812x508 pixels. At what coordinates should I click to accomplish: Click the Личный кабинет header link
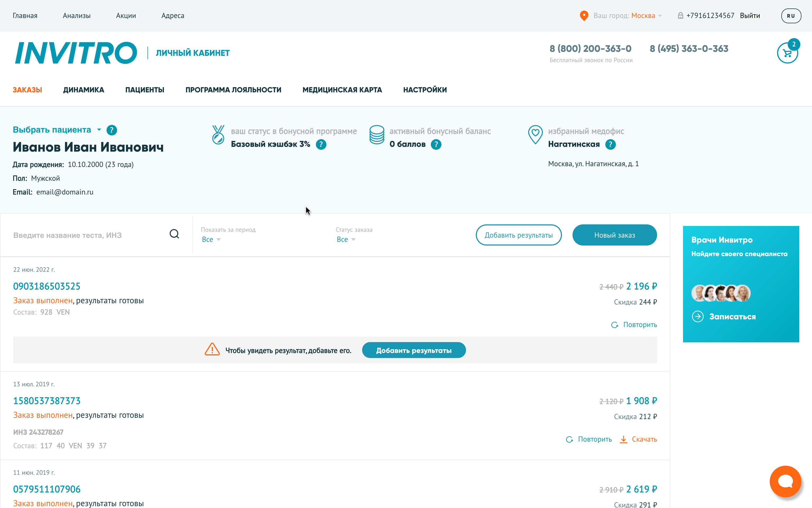tap(193, 53)
